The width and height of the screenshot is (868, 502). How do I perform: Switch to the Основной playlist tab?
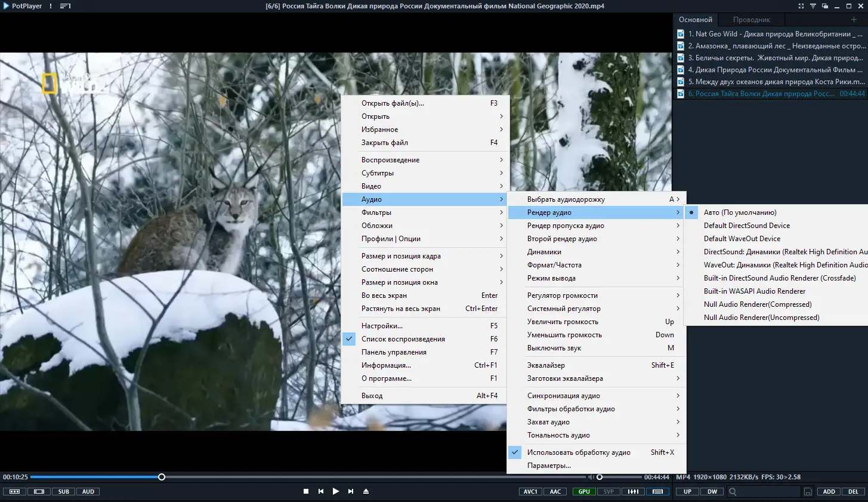(696, 20)
